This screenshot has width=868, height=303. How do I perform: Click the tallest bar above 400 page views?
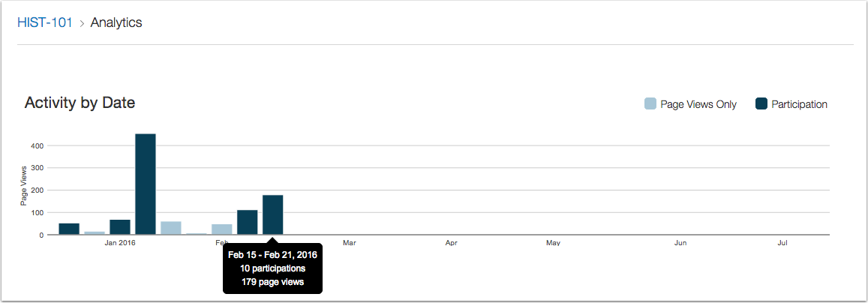pyautogui.click(x=146, y=184)
